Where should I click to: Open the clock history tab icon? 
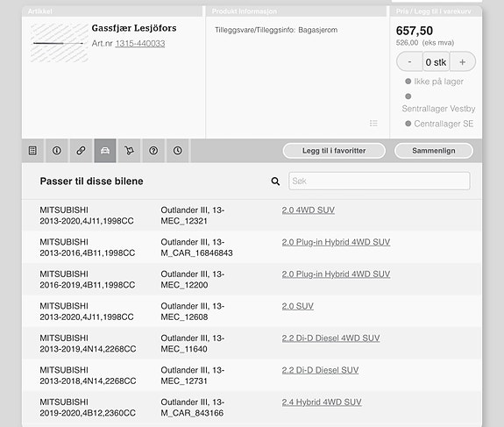point(177,151)
